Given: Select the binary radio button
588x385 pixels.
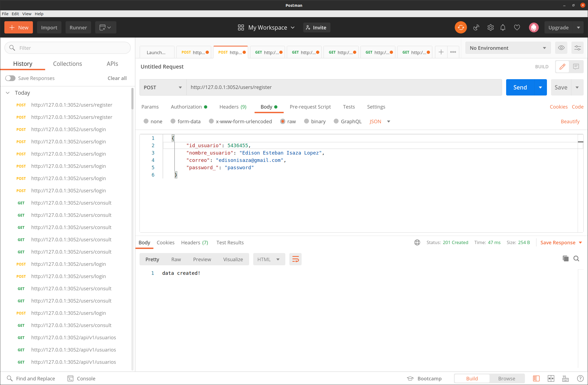Looking at the screenshot, I should point(307,121).
